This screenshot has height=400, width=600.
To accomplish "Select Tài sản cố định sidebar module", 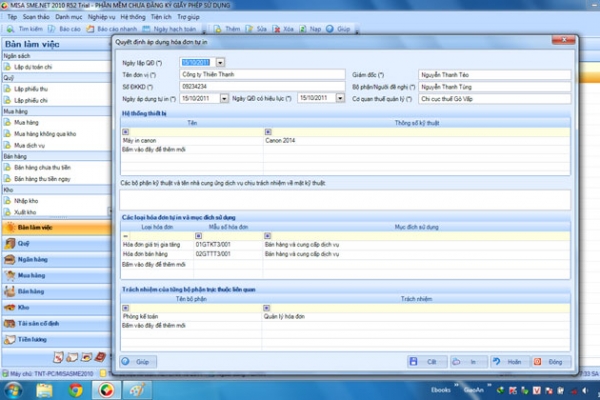I will point(38,323).
